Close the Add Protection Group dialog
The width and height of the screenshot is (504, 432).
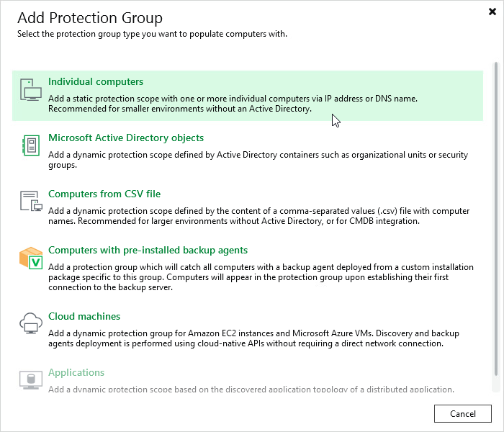492,12
